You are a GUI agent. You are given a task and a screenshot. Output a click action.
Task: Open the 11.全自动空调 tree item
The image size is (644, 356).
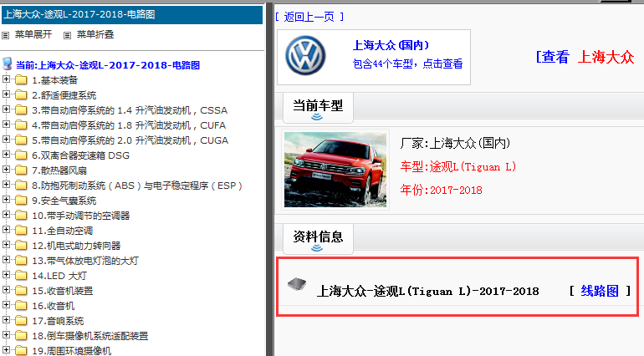coord(63,231)
